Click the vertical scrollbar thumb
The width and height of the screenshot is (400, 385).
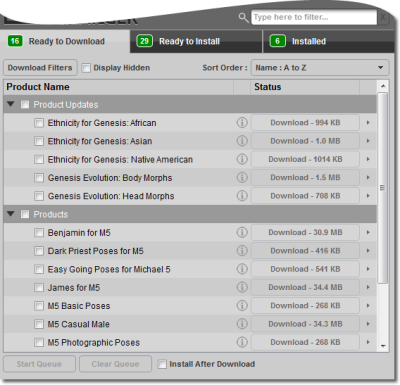point(383,188)
